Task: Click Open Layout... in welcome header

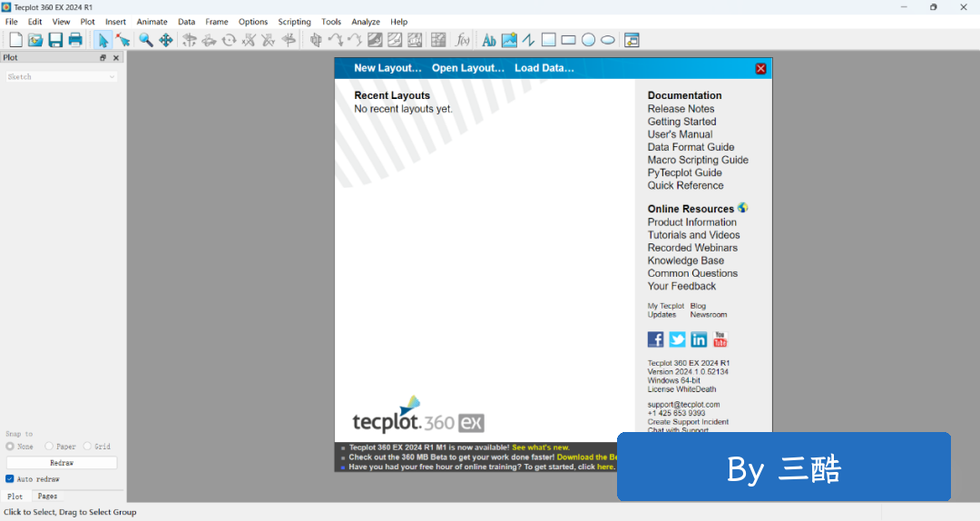Action: click(x=468, y=68)
